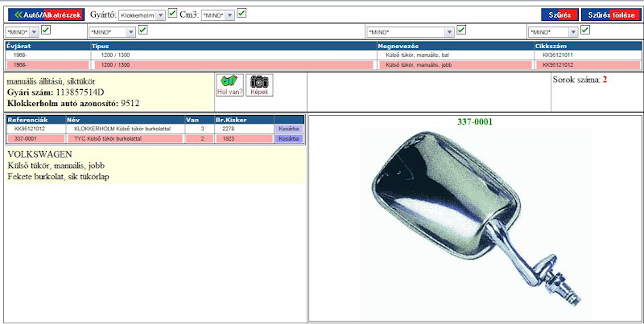The image size is (644, 324).
Task: Toggle the Évjárat filter checkbox
Action: [x=46, y=30]
